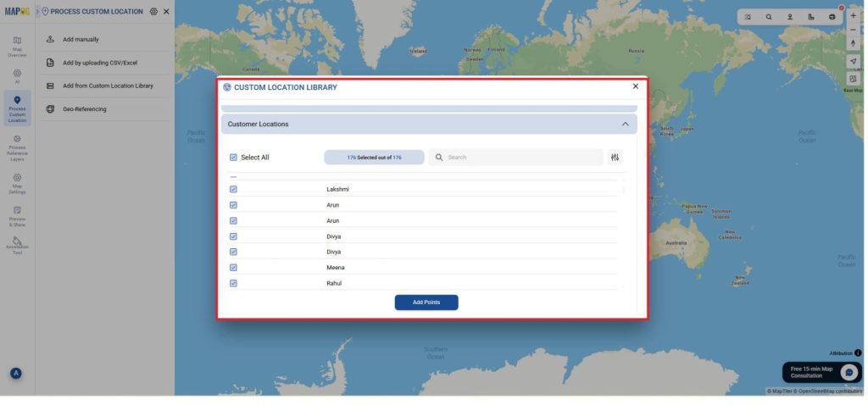The width and height of the screenshot is (868, 405).
Task: Zoom out on the map
Action: [853, 30]
